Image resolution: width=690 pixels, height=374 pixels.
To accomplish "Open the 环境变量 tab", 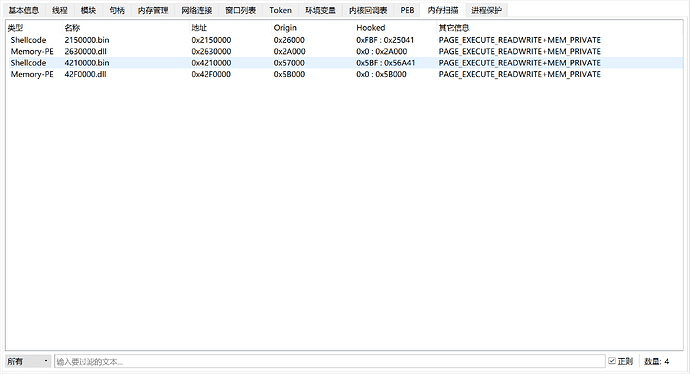I will 320,10.
